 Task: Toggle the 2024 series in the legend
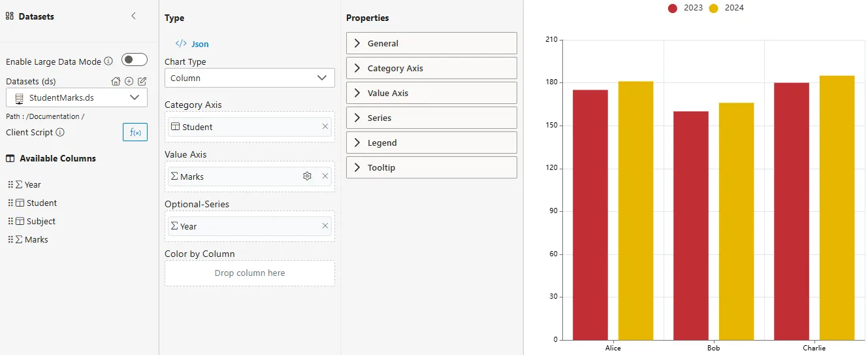(x=726, y=8)
